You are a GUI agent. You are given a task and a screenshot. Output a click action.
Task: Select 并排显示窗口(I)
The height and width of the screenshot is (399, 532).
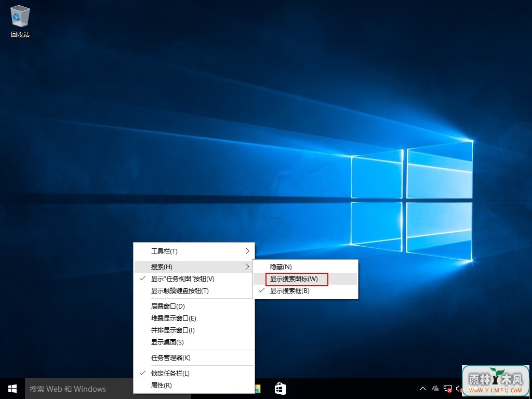[x=194, y=330]
